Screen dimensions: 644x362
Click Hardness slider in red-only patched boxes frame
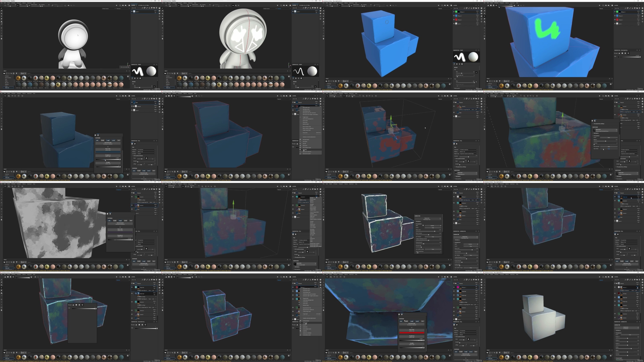469,157
